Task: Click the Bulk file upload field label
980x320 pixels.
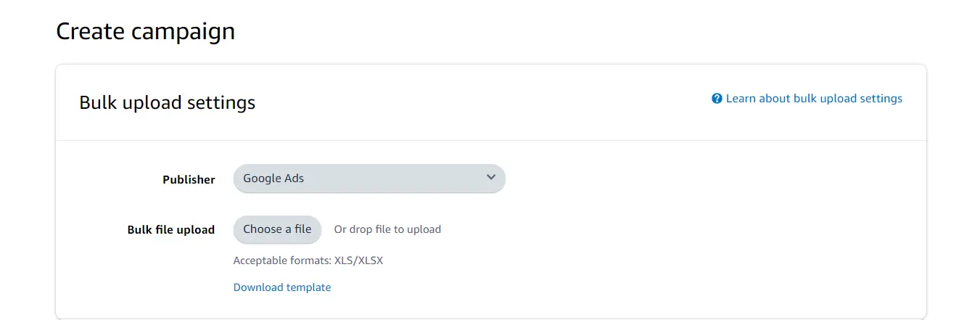Action: [171, 230]
